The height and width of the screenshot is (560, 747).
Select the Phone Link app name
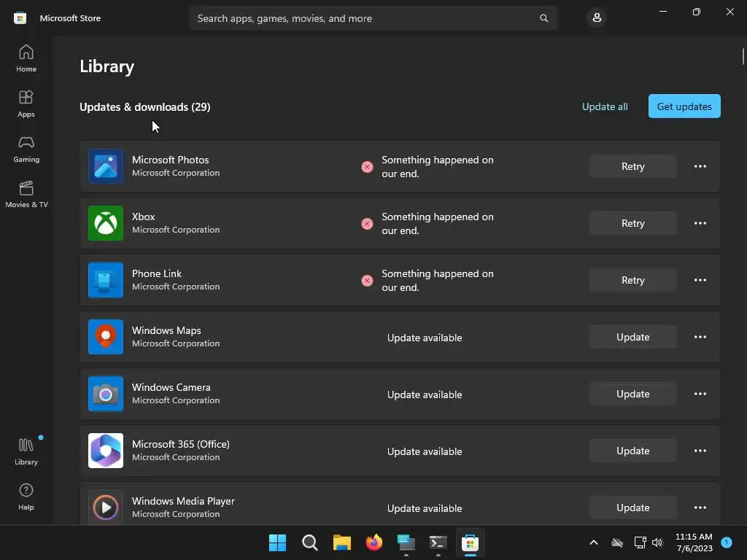click(156, 274)
